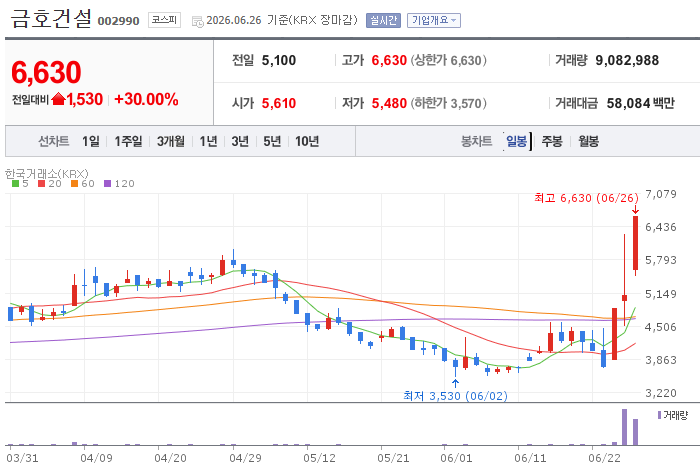Select the 5년 line chart tab
Screen dimensions: 700x470
(272, 141)
